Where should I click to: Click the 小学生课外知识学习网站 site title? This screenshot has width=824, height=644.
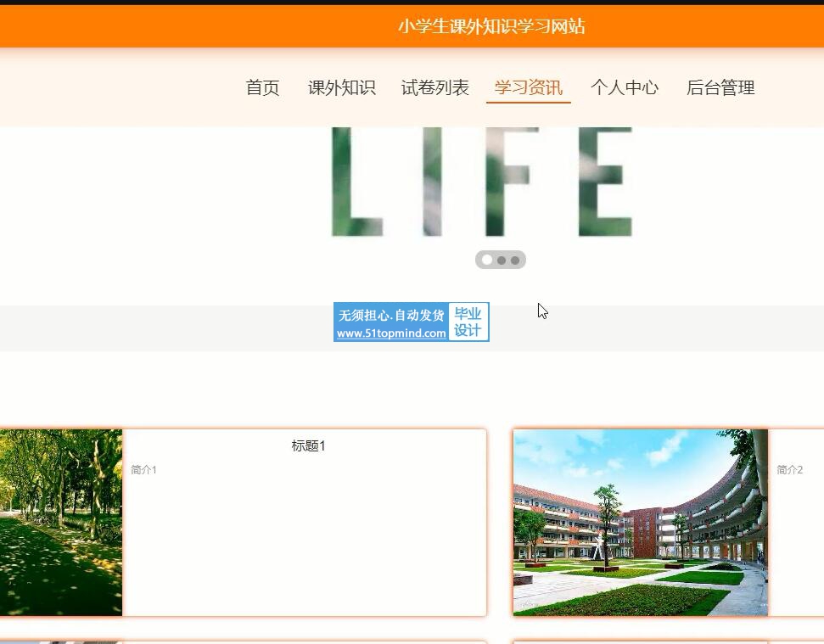[x=491, y=26]
